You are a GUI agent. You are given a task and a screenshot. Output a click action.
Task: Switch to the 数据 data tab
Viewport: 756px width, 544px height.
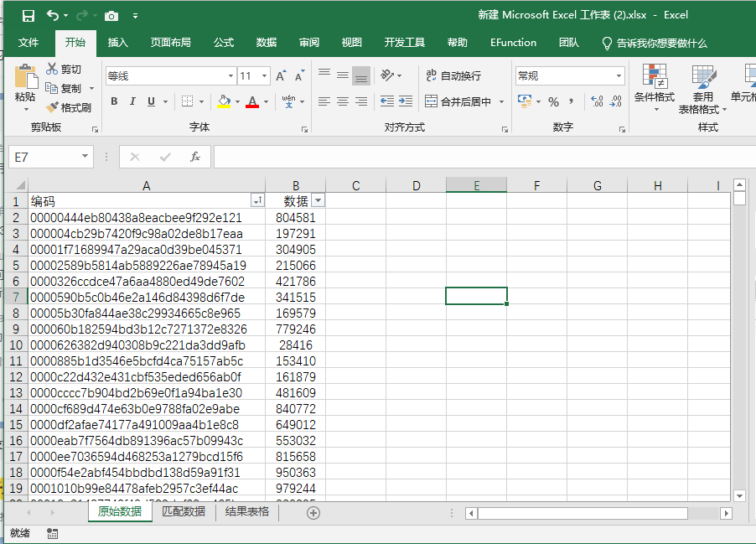tap(267, 43)
